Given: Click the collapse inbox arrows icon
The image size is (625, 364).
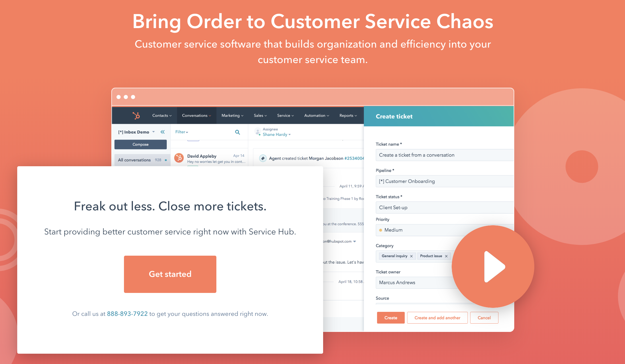Looking at the screenshot, I should click(164, 132).
